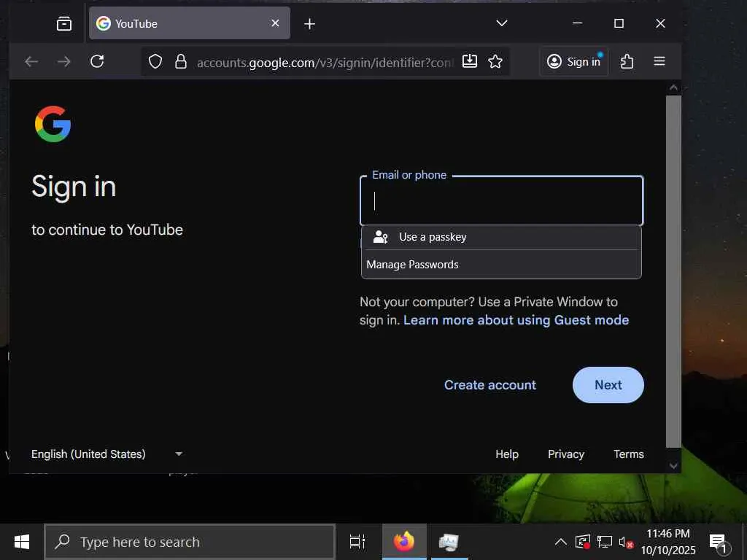747x560 pixels.
Task: Close the YouTube tab
Action: [275, 23]
